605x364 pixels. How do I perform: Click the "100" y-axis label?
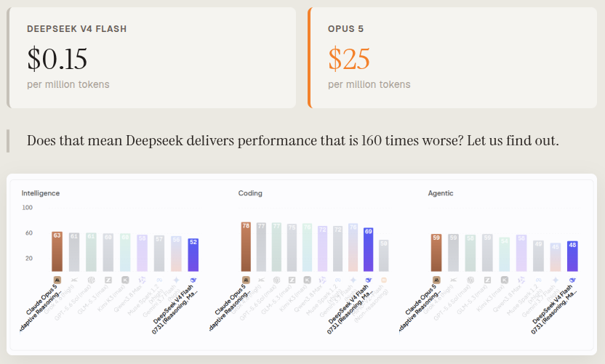coord(28,208)
